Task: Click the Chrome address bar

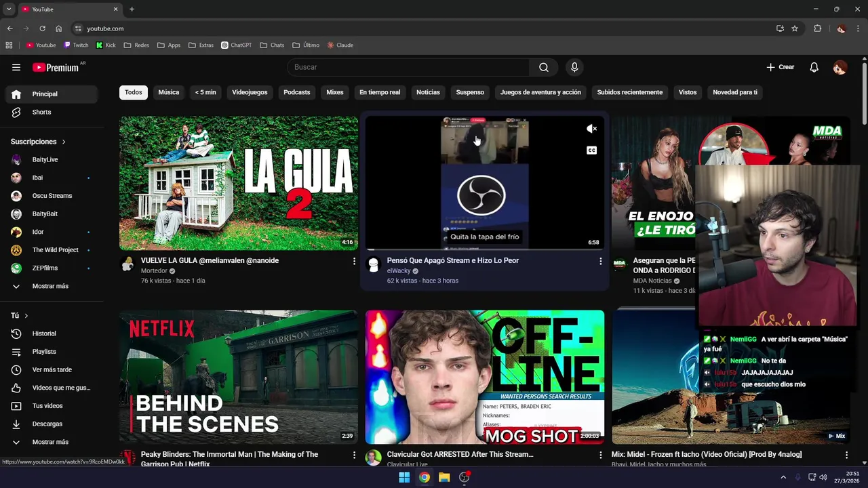Action: (x=420, y=28)
